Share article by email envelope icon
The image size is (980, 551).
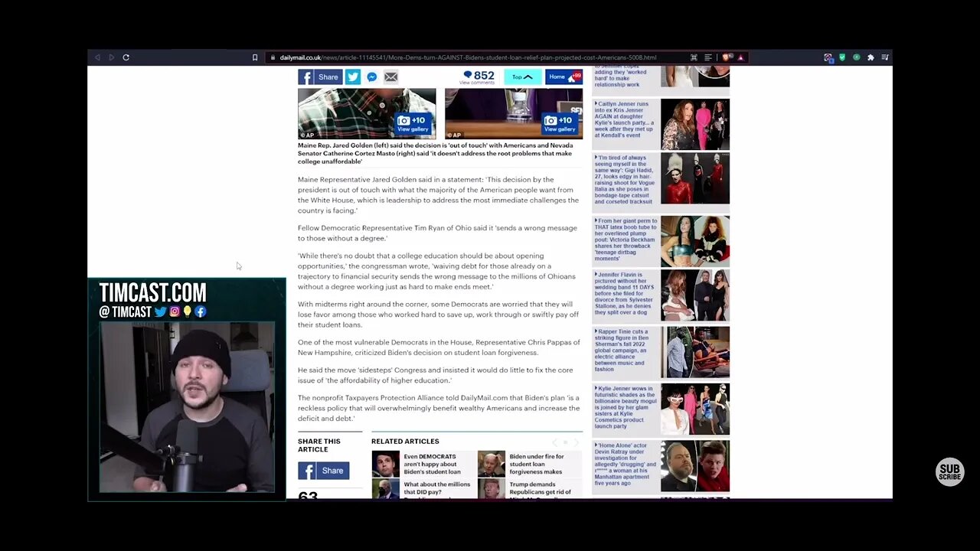coord(390,77)
